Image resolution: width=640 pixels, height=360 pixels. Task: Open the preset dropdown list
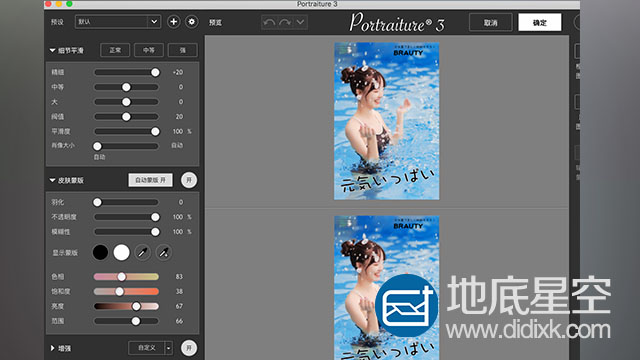(118, 22)
